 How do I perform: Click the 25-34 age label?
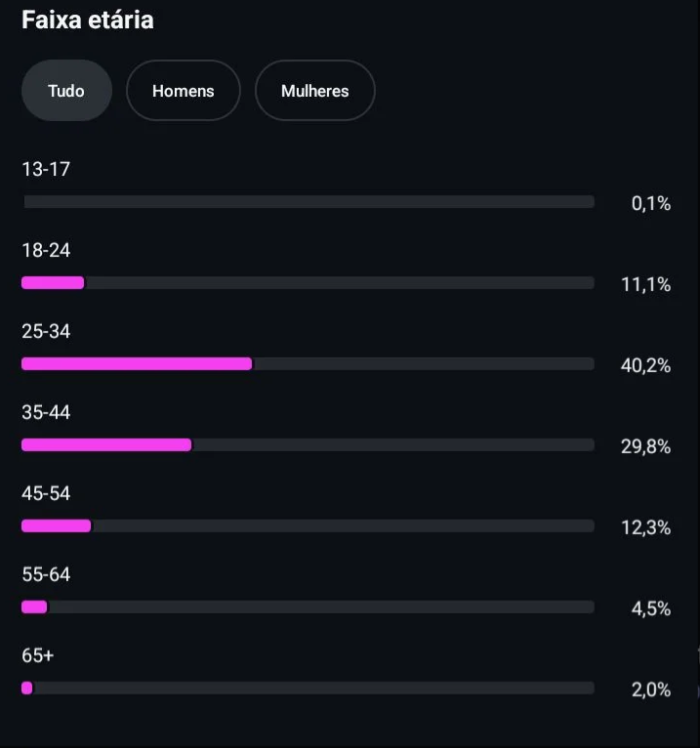[46, 332]
